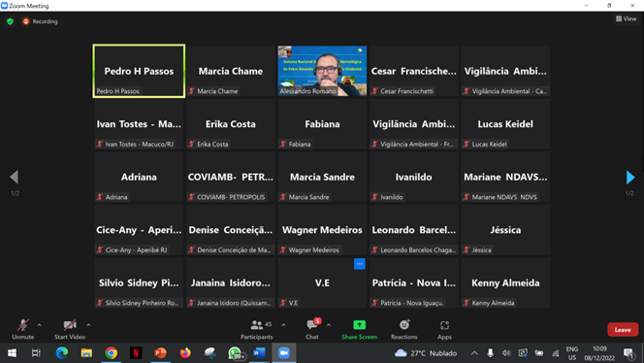644x363 pixels.
Task: Expand video options arrow beside Start Video
Action: click(x=88, y=325)
